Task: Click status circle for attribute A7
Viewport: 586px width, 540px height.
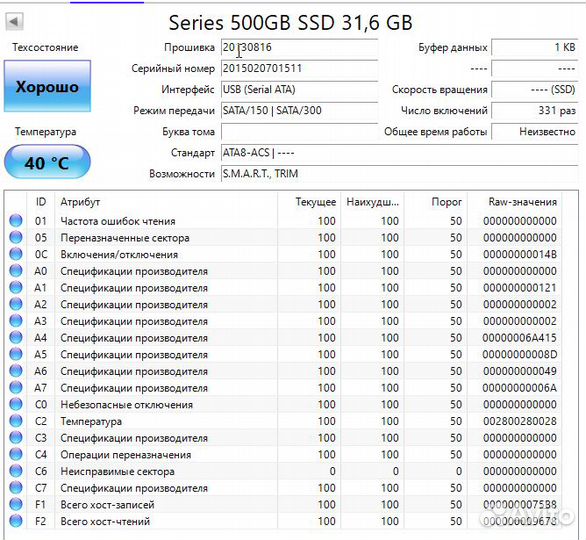Action: pyautogui.click(x=16, y=388)
